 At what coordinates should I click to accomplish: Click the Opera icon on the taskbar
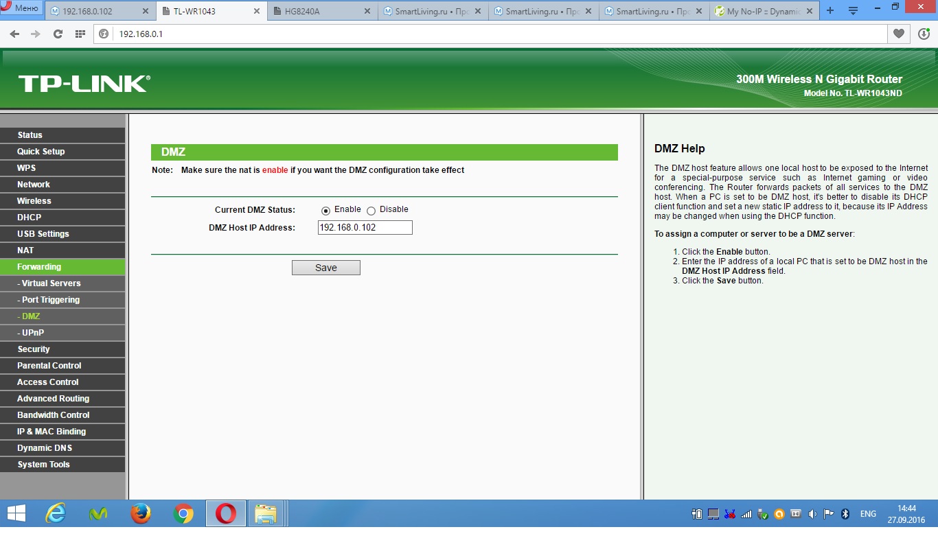pyautogui.click(x=226, y=513)
